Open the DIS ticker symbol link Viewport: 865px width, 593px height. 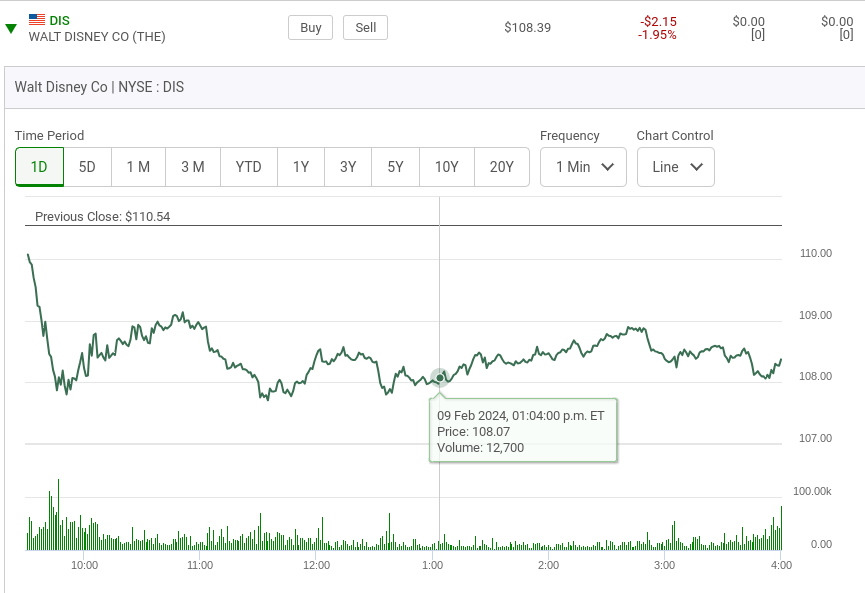(60, 20)
